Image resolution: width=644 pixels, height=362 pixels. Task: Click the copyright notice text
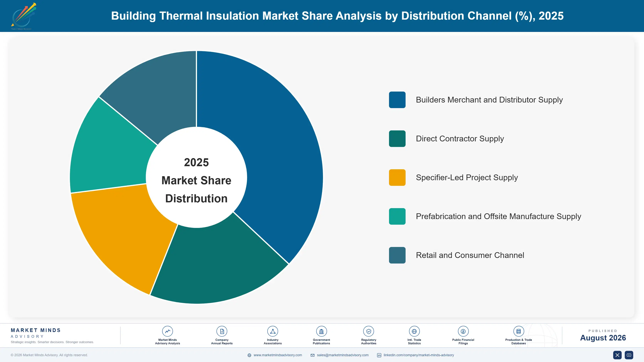point(49,355)
